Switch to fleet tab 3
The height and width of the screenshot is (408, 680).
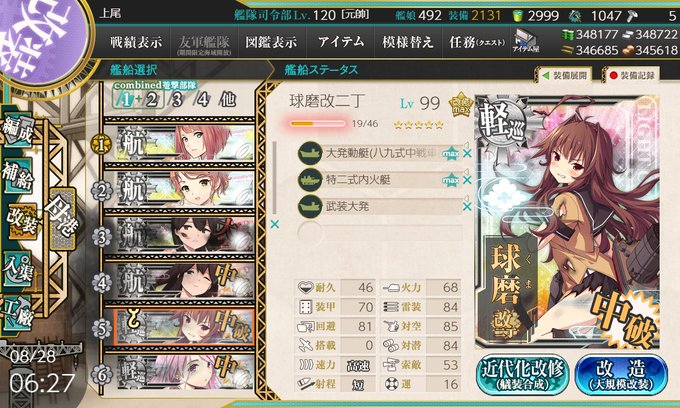tap(176, 100)
